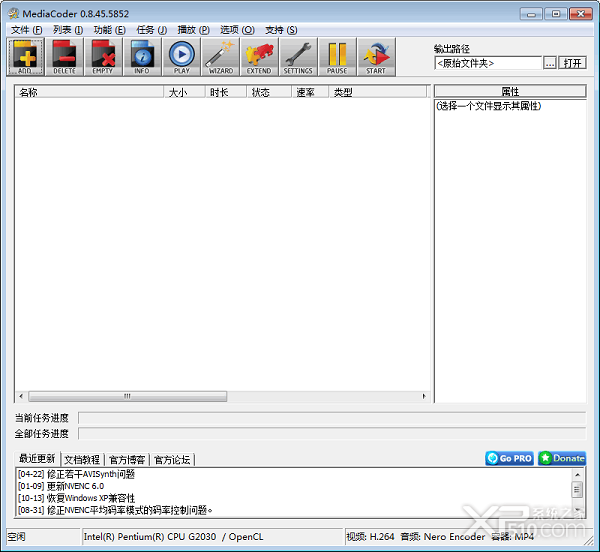Click the 全部任务进度 progress bar
Image resolution: width=600 pixels, height=552 pixels.
tap(332, 433)
